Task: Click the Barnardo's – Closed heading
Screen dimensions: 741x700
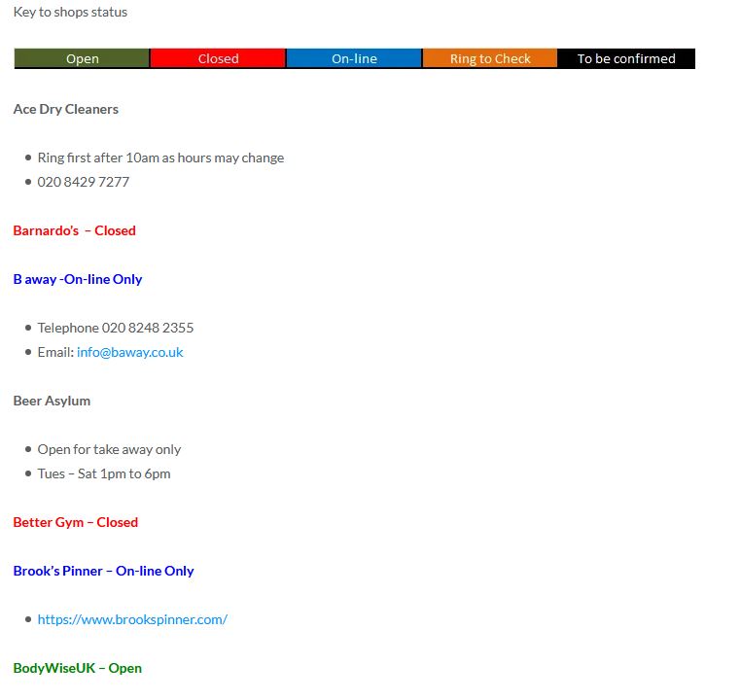Action: 74,230
